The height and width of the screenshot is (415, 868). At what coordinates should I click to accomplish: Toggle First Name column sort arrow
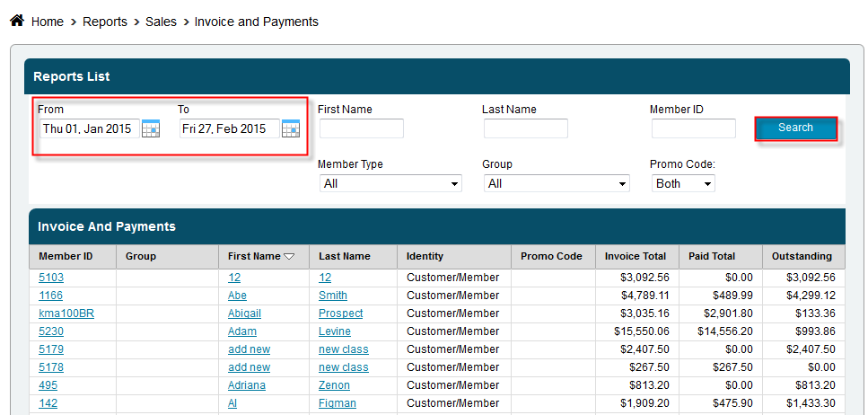pyautogui.click(x=289, y=257)
